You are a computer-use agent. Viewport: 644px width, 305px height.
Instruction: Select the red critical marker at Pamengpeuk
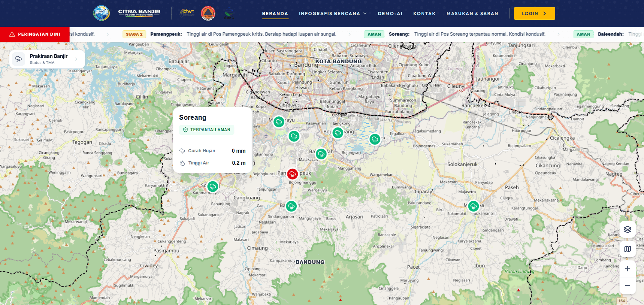pyautogui.click(x=293, y=174)
